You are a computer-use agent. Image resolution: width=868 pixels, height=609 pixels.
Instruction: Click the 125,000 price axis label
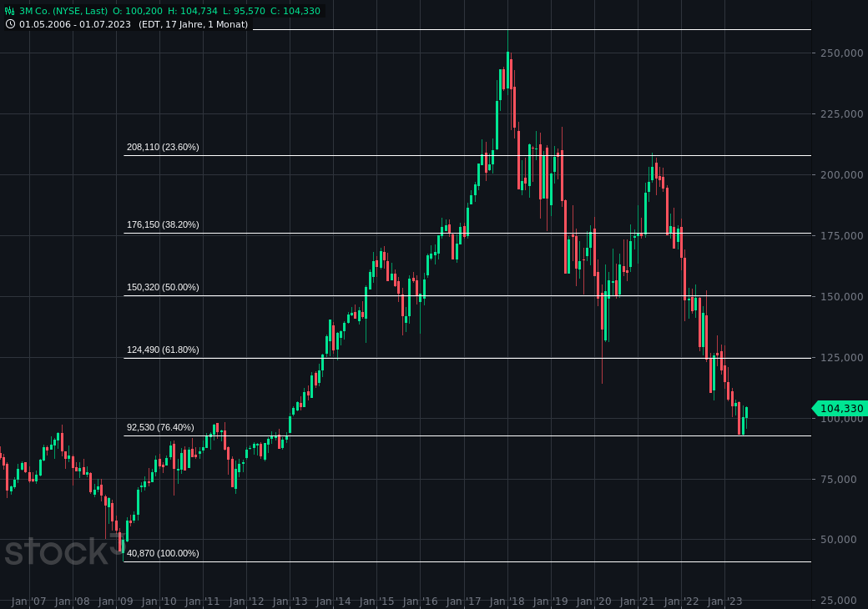click(x=842, y=358)
